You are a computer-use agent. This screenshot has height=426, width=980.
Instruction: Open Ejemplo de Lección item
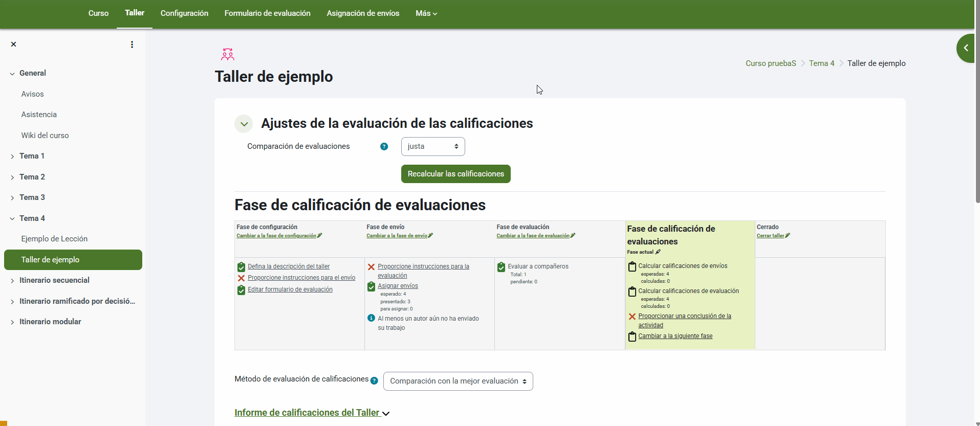54,239
